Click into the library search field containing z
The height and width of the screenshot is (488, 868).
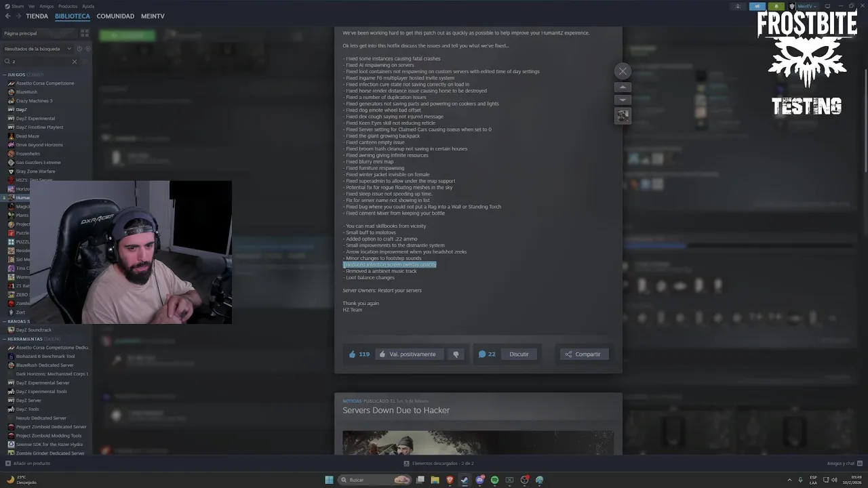39,62
